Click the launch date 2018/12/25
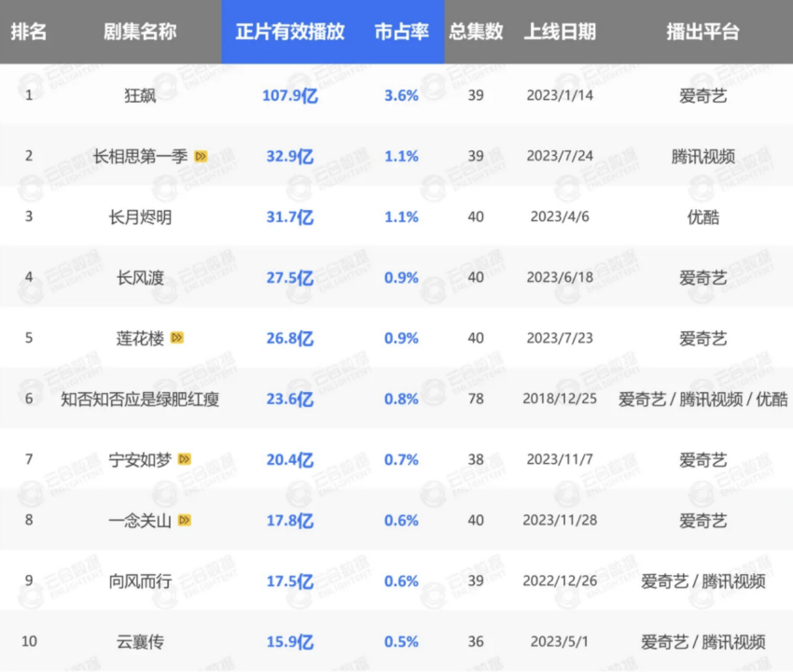 pyautogui.click(x=560, y=399)
